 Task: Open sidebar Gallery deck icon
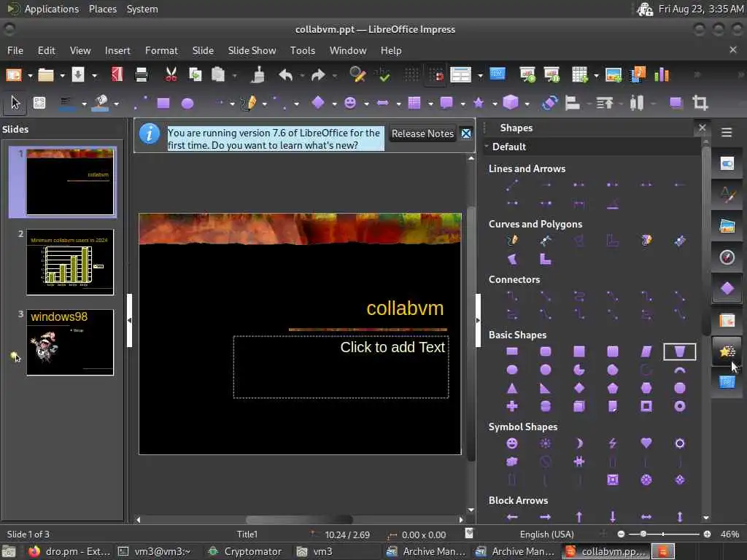[727, 226]
